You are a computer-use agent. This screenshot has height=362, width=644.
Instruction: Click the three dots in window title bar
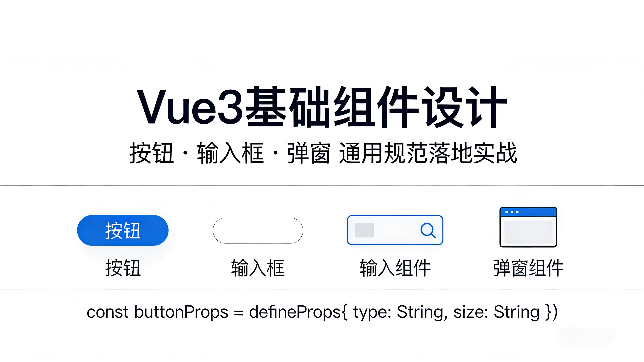(x=512, y=212)
